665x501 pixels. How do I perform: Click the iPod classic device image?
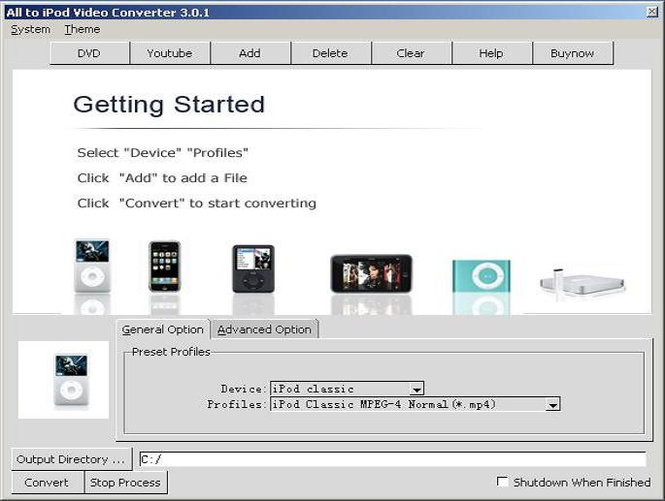click(x=92, y=266)
